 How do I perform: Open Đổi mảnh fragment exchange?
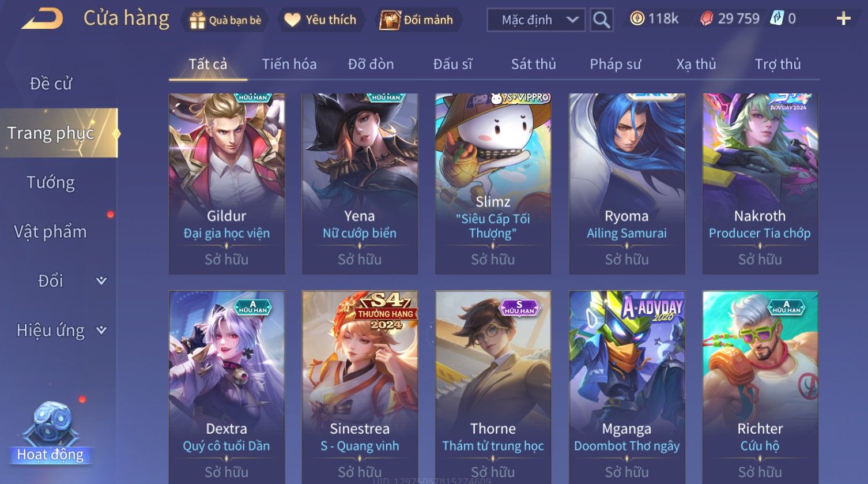click(x=416, y=20)
